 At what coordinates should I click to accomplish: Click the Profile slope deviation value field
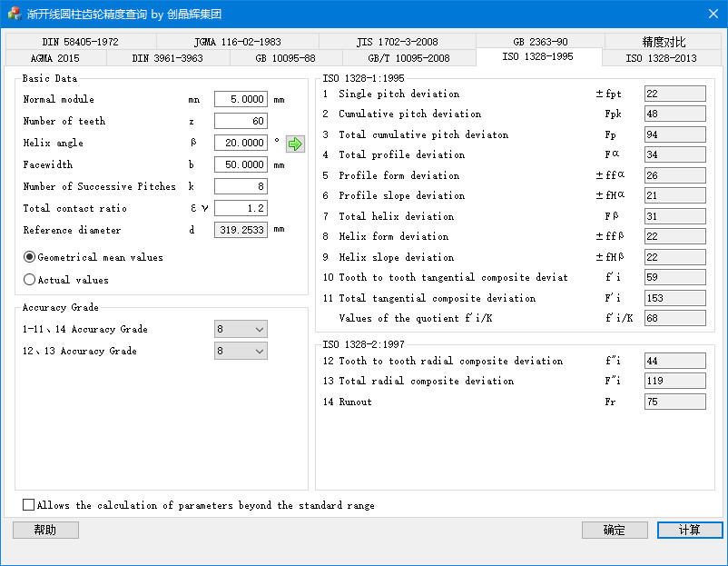click(675, 195)
